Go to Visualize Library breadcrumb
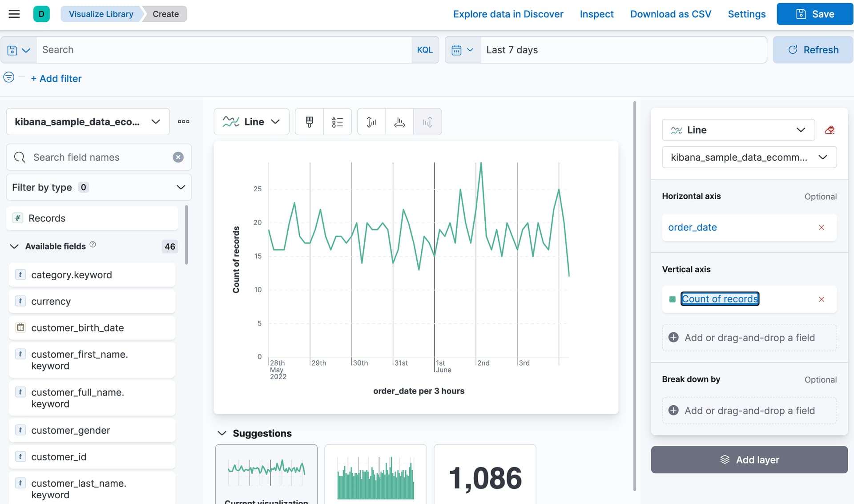Screen dimensions: 854x504 coord(101,14)
